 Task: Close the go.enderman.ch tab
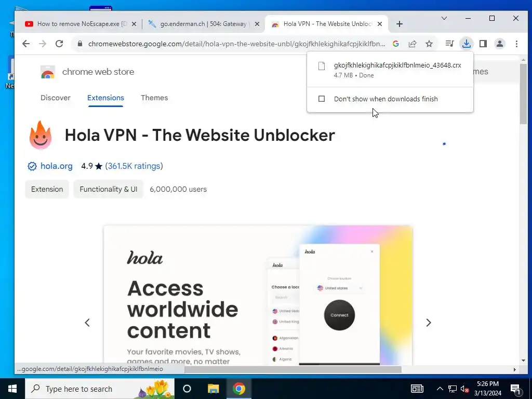pyautogui.click(x=257, y=24)
